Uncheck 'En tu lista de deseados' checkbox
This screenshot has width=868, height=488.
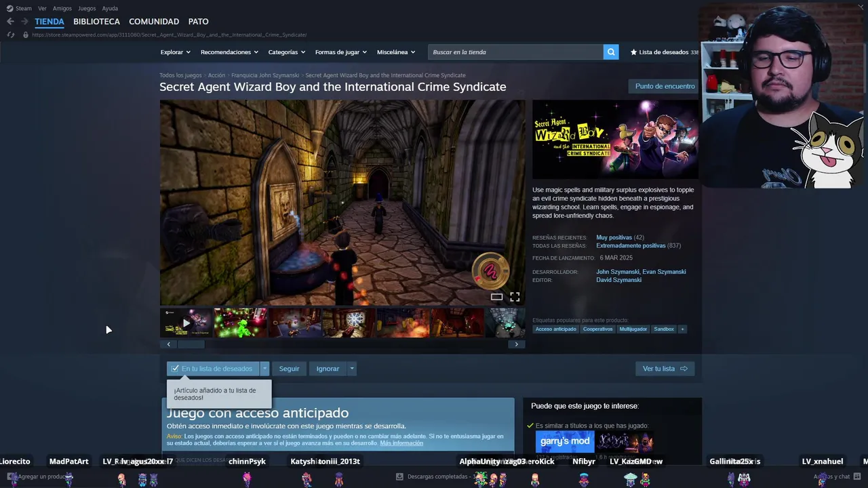pos(175,369)
